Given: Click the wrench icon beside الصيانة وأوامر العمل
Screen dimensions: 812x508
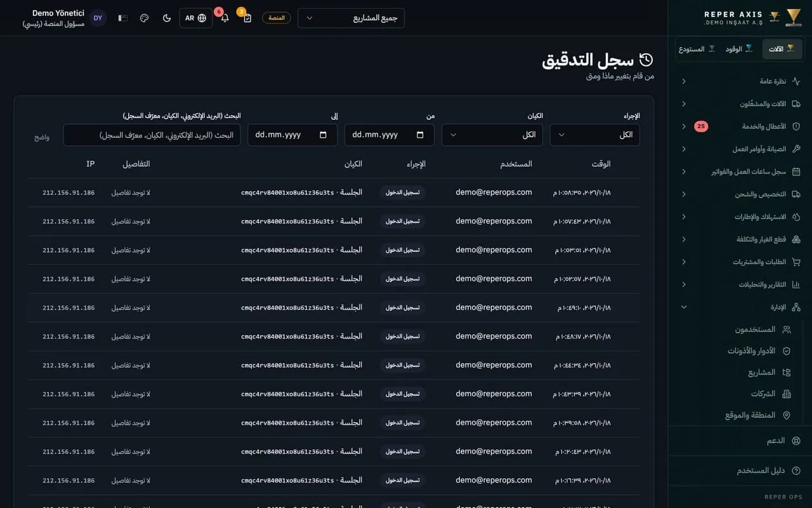Looking at the screenshot, I should click(796, 149).
